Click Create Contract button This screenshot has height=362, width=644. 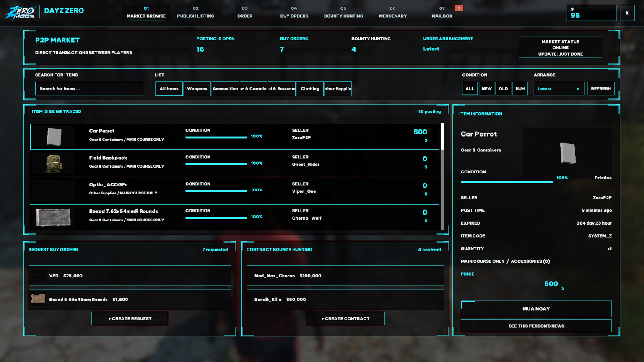click(x=345, y=318)
